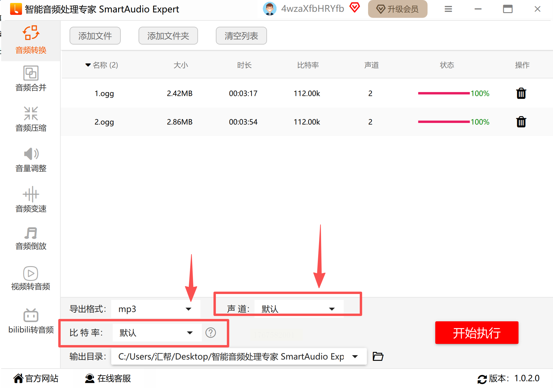Check for updates via the 版本 refresh icon
The height and width of the screenshot is (392, 553).
pos(482,379)
